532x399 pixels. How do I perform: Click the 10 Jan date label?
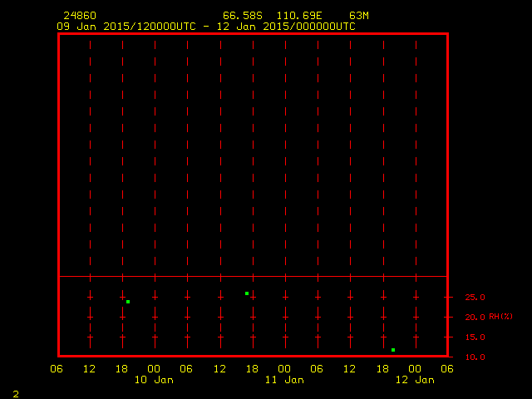point(154,380)
